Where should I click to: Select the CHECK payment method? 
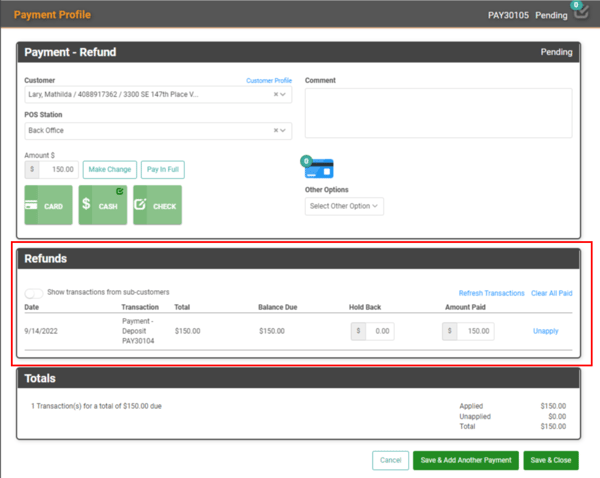click(157, 205)
